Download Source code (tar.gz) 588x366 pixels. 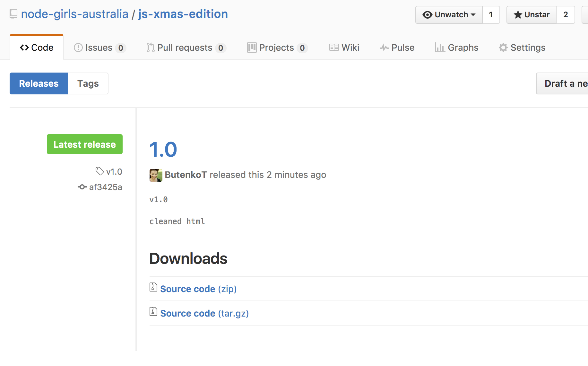coord(204,313)
